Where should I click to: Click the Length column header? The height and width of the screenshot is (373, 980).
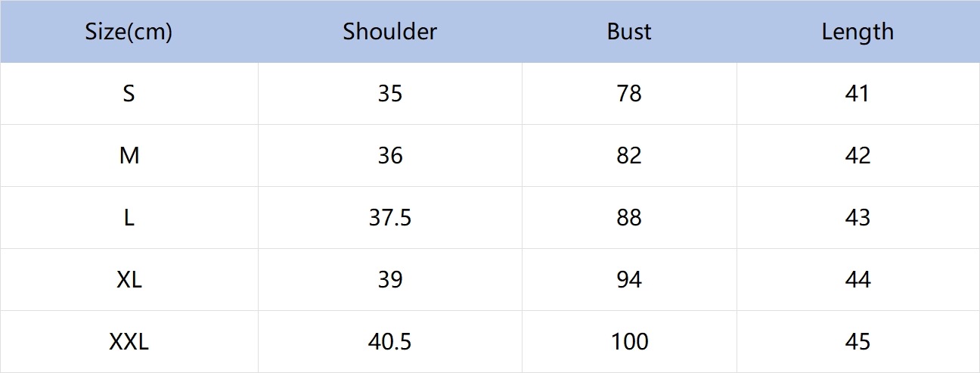point(857,32)
